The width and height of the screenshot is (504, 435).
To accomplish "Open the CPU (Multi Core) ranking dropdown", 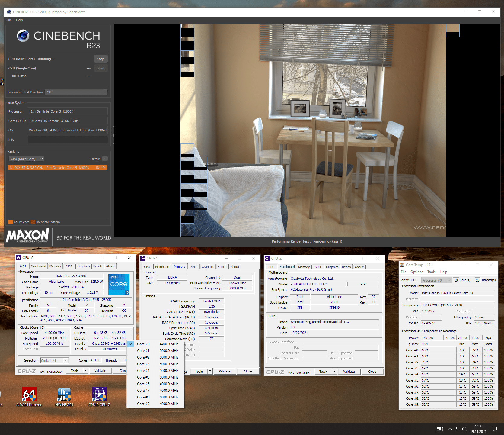I will (x=27, y=159).
